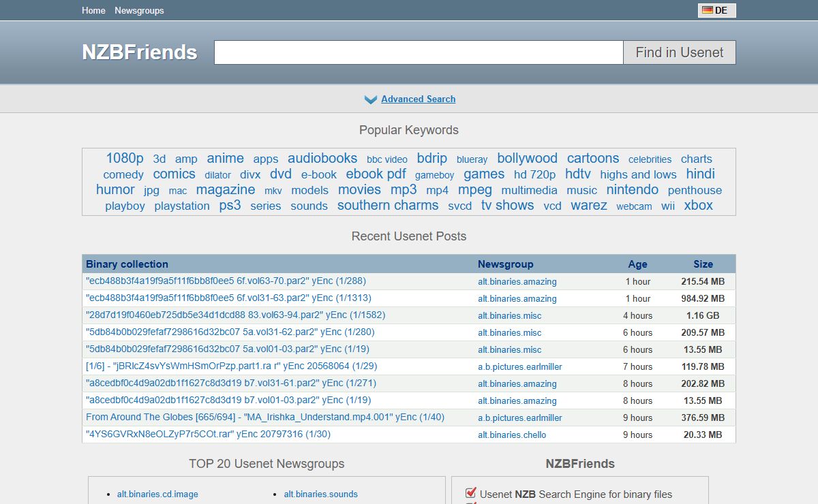Click the Age column header
Image resolution: width=818 pixels, height=504 pixels.
pyautogui.click(x=638, y=264)
